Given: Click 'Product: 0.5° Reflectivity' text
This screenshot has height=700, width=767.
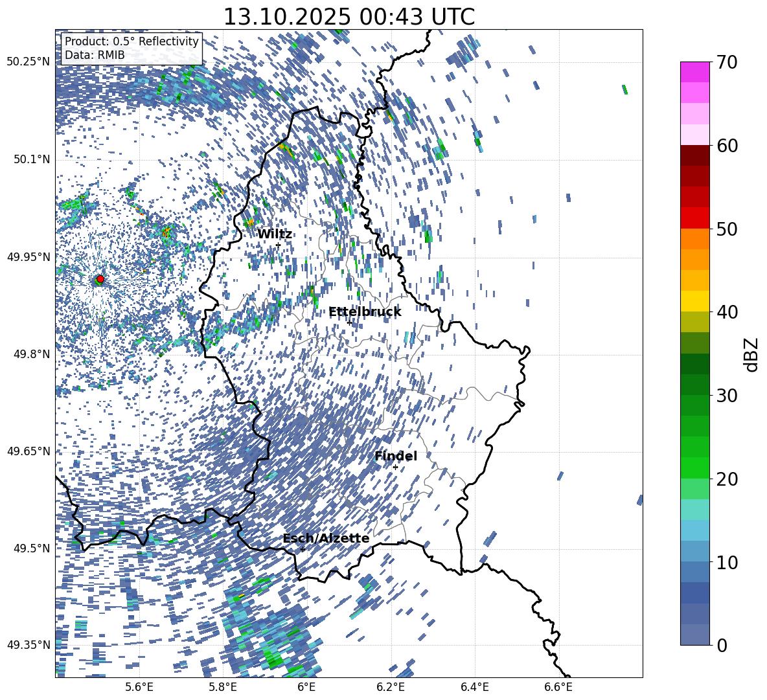Looking at the screenshot, I should pyautogui.click(x=132, y=41).
